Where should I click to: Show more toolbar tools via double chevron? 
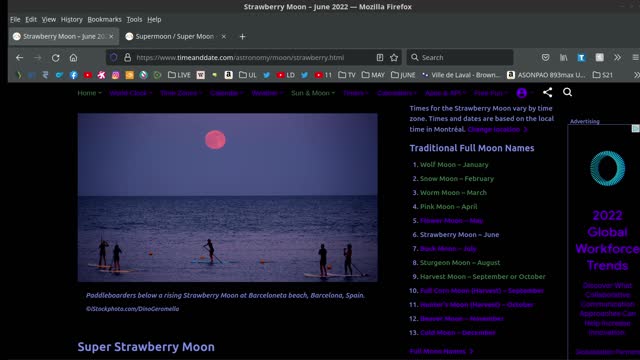[x=617, y=58]
